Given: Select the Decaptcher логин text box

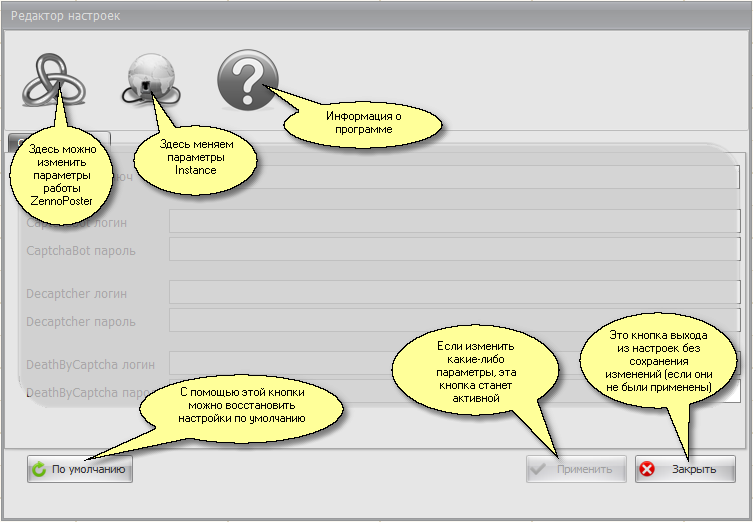Looking at the screenshot, I should coord(450,292).
